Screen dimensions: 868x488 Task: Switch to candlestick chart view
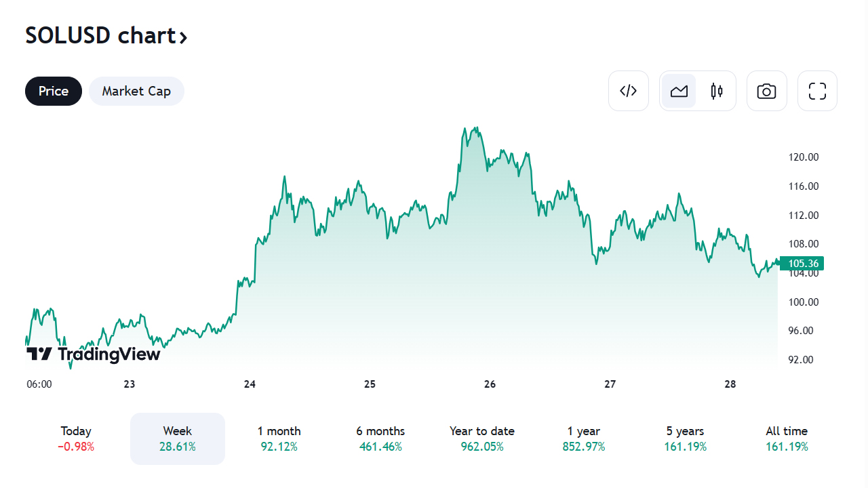tap(717, 91)
